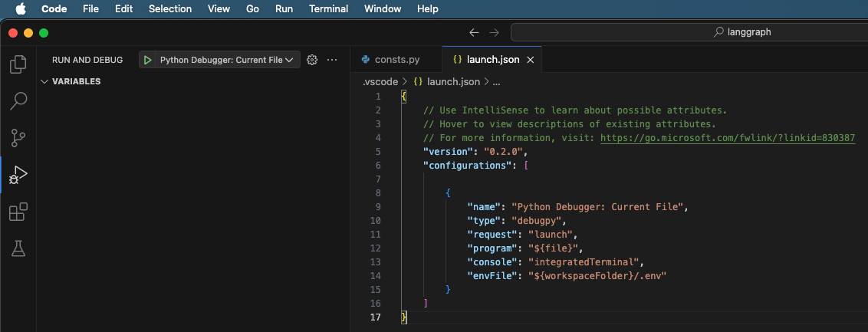Click the "${workspaceFolder}/.env" value

click(x=597, y=276)
